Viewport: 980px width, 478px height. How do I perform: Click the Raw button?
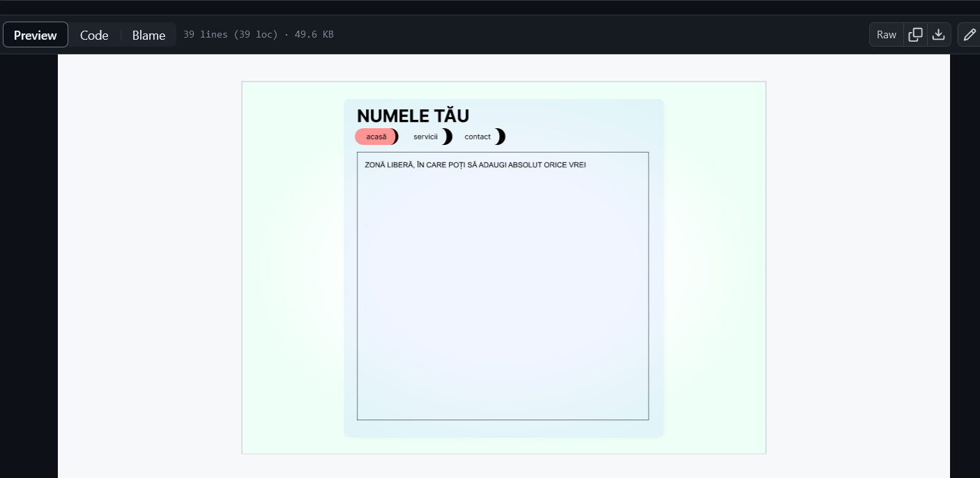point(886,34)
